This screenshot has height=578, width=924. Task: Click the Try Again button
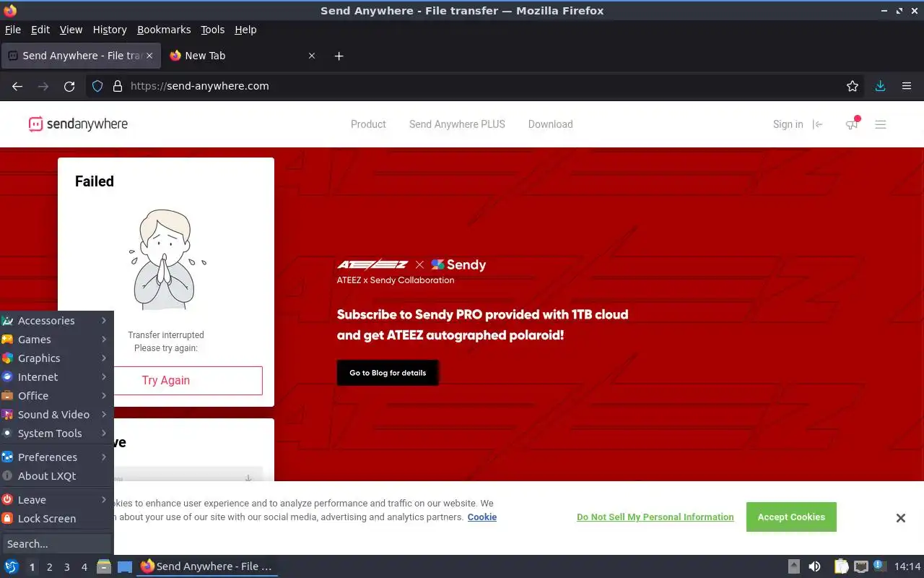(166, 381)
